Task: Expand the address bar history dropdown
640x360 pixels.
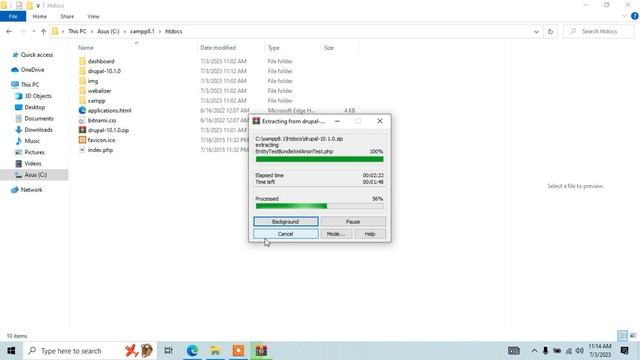Action: coord(536,31)
